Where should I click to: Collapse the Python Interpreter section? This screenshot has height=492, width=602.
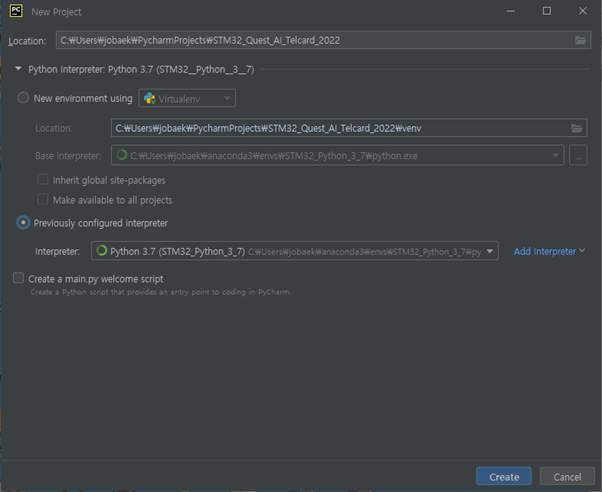click(18, 69)
